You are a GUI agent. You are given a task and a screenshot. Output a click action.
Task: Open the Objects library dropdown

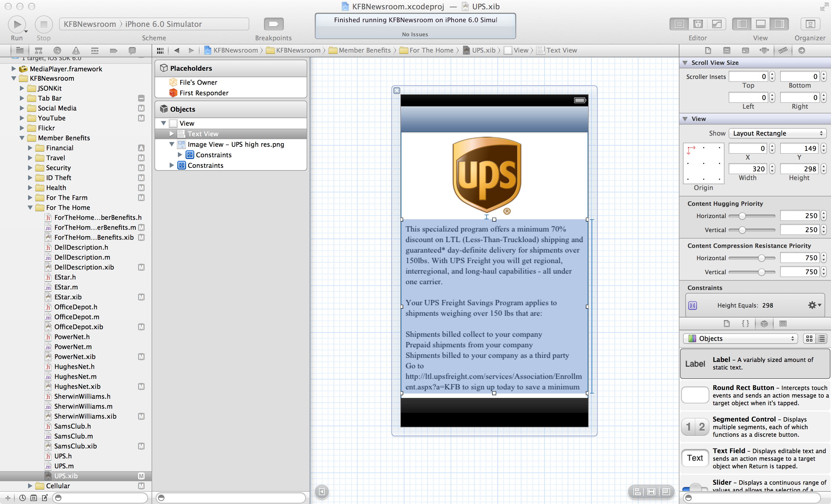tap(741, 339)
